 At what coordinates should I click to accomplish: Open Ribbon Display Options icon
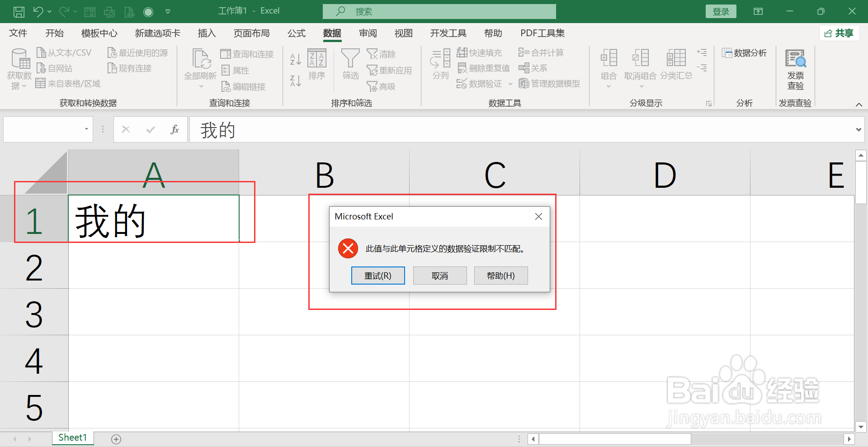[758, 12]
